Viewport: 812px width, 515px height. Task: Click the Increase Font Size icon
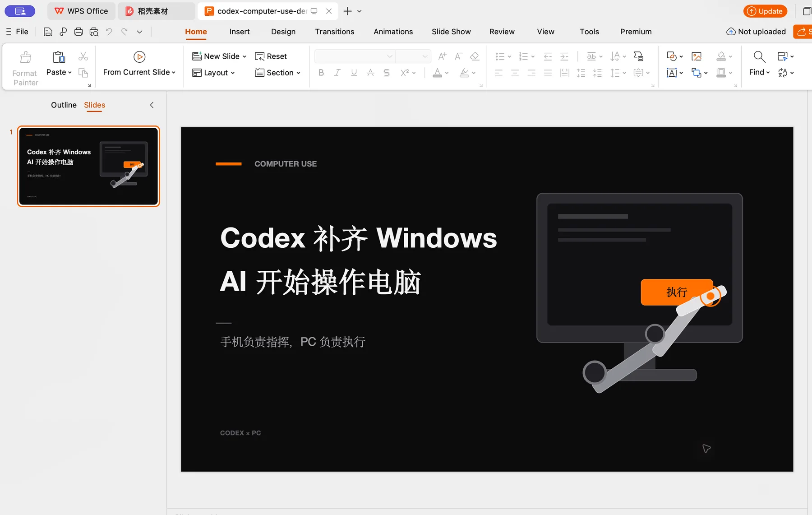tap(443, 56)
